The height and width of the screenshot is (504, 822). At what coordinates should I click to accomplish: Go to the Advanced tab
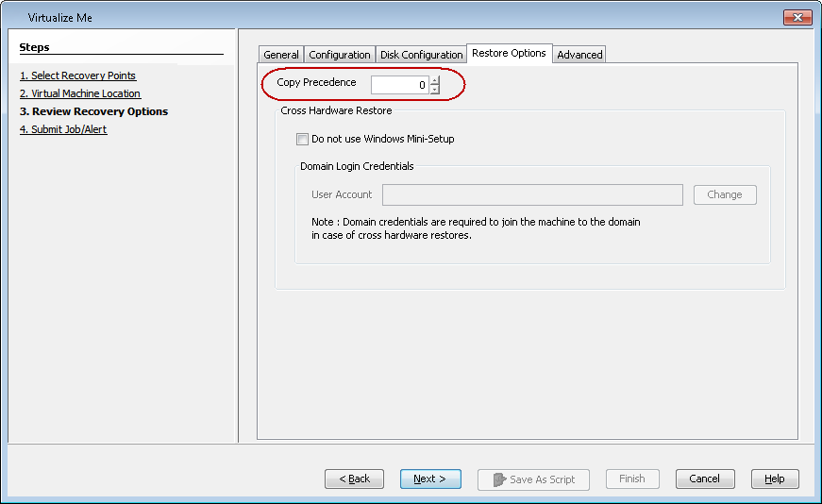pyautogui.click(x=579, y=55)
